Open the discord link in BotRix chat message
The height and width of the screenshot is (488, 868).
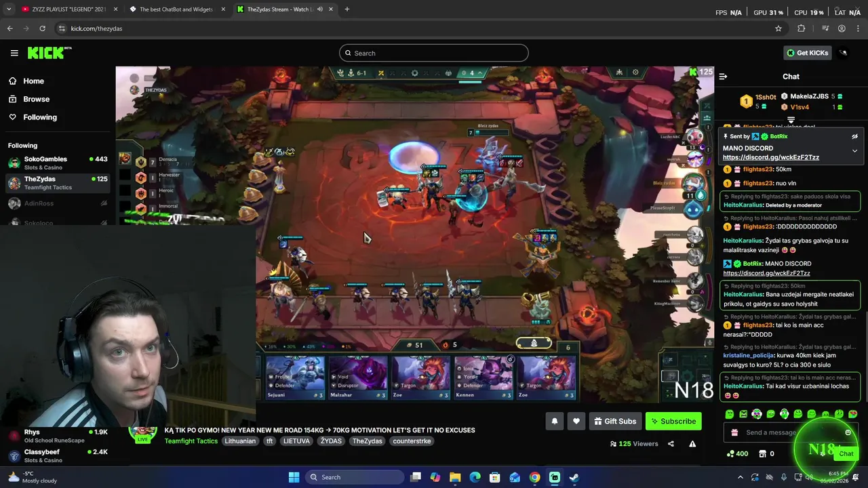(766, 273)
